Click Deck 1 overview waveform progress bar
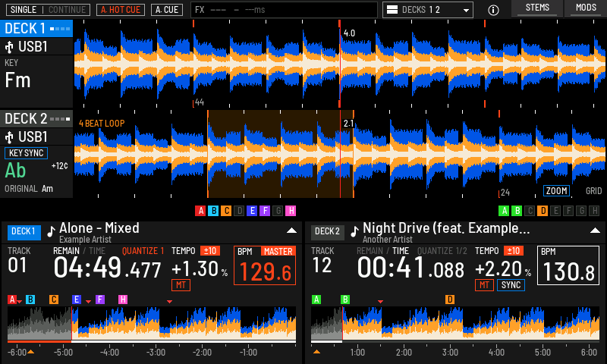The height and width of the screenshot is (364, 607). pyautogui.click(x=152, y=341)
